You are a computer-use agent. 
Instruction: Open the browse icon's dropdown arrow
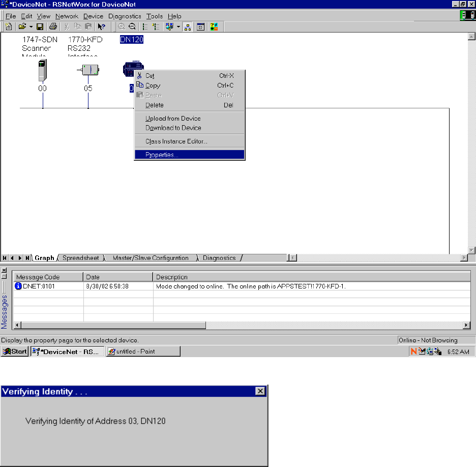[178, 27]
